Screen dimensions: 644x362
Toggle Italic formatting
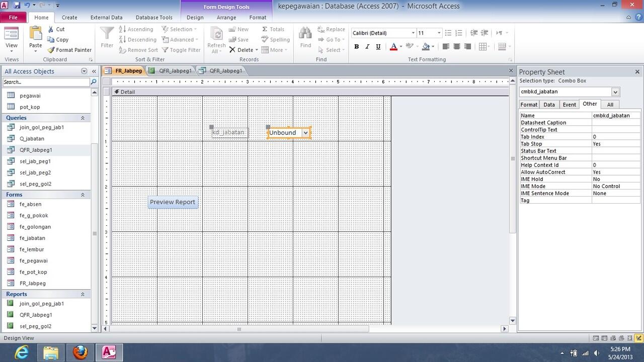[x=367, y=47]
